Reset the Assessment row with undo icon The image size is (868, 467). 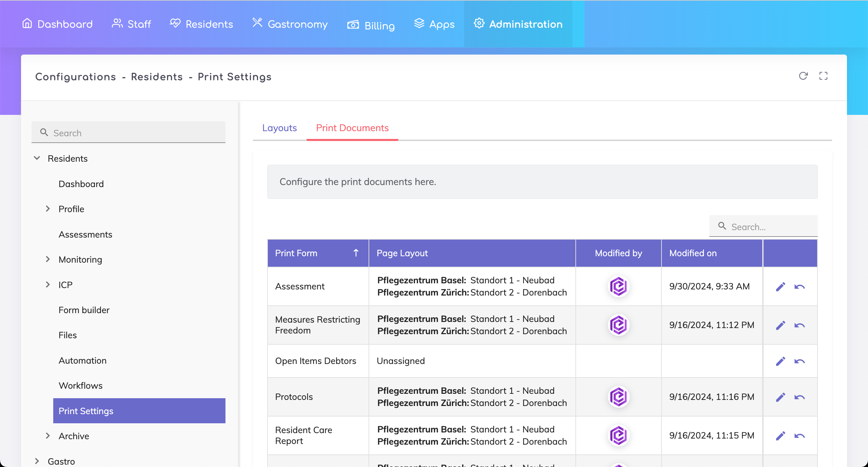tap(800, 287)
